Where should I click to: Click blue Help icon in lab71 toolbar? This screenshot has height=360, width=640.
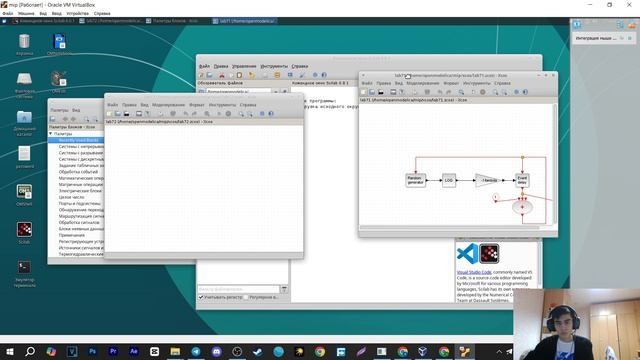(525, 92)
